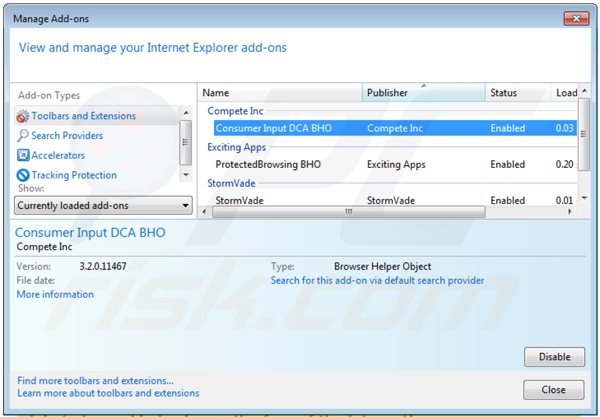Screen dimensions: 600x417
Task: Select Consumer Input DCA BHO row
Action: click(x=273, y=128)
